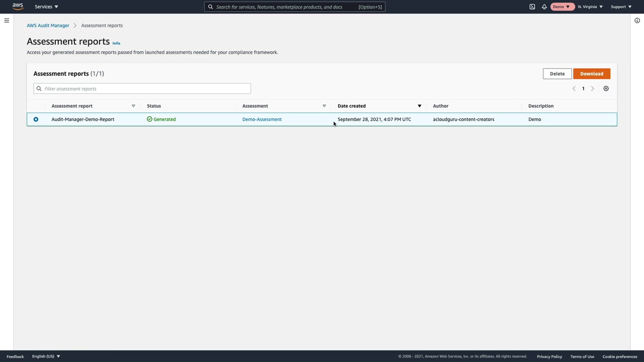Click the Download button
The image size is (644, 362).
(x=592, y=74)
